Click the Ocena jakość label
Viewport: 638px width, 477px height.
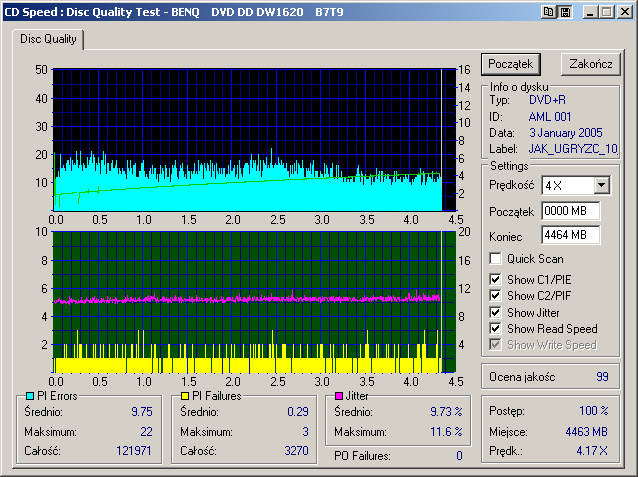(x=522, y=377)
